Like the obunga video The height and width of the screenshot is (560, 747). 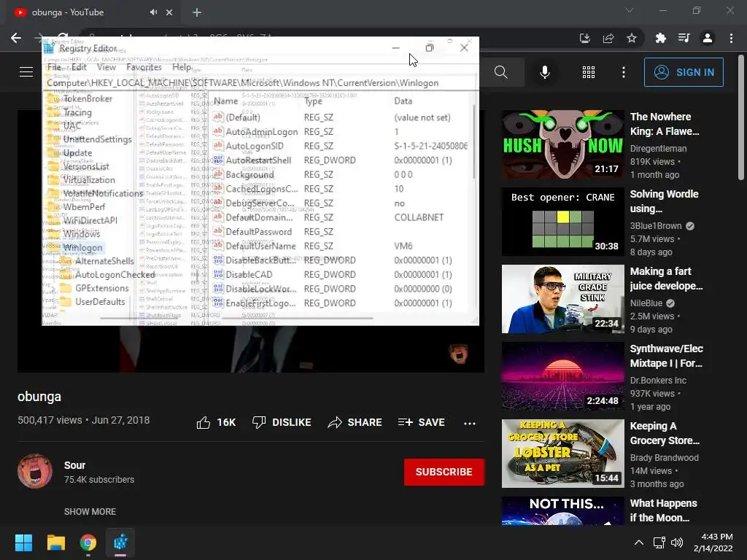(x=216, y=422)
